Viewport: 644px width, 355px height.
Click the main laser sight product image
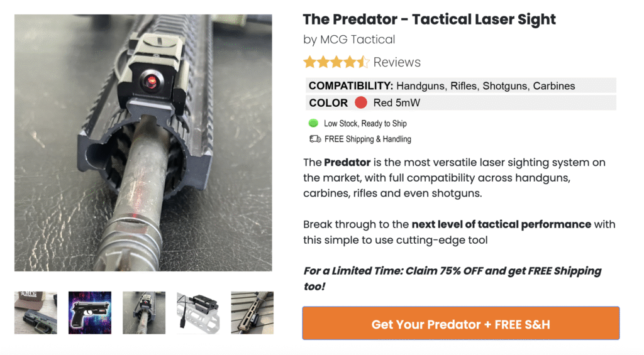point(143,143)
